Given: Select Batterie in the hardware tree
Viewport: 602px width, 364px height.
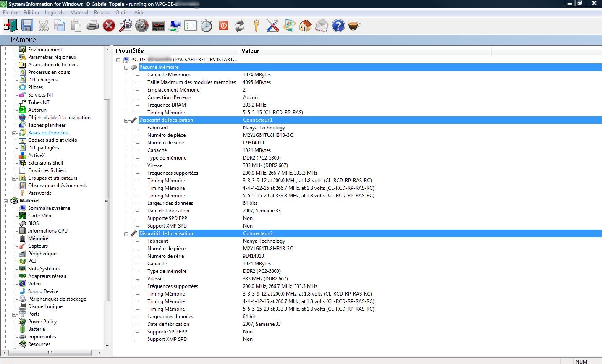Looking at the screenshot, I should click(37, 329).
